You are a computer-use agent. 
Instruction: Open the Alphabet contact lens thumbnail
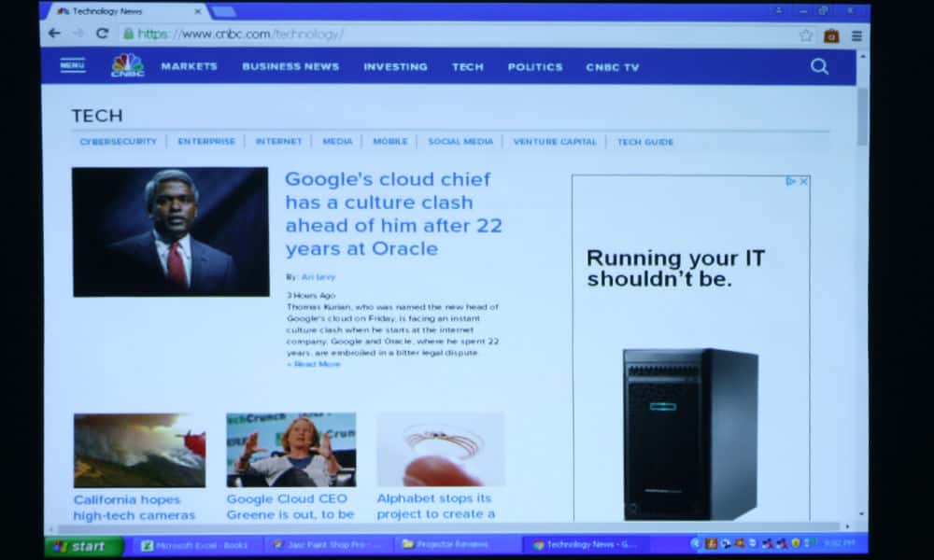coord(441,450)
